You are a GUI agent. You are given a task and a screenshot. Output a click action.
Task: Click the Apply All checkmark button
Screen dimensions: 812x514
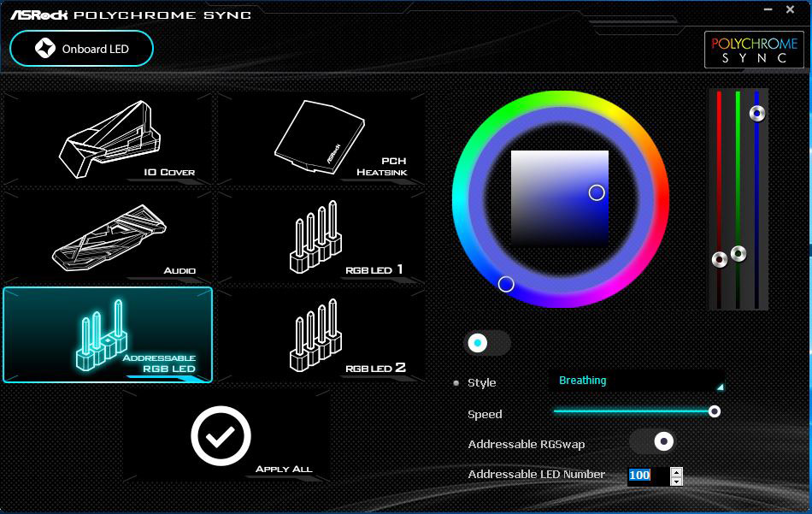tap(221, 436)
